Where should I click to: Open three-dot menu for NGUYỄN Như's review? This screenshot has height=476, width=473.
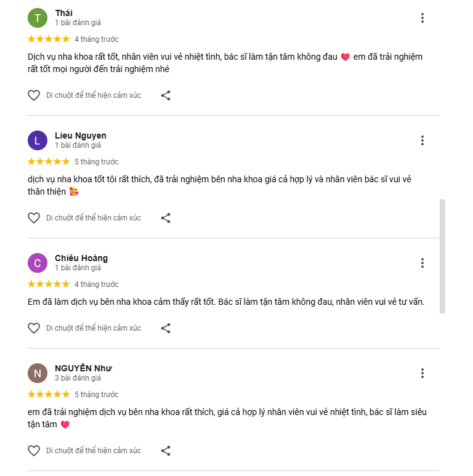(422, 373)
